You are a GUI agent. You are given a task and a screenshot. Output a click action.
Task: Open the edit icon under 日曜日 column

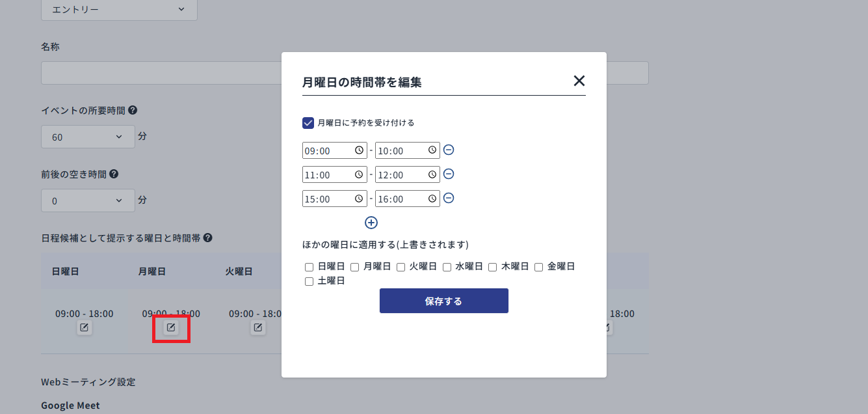coord(84,327)
